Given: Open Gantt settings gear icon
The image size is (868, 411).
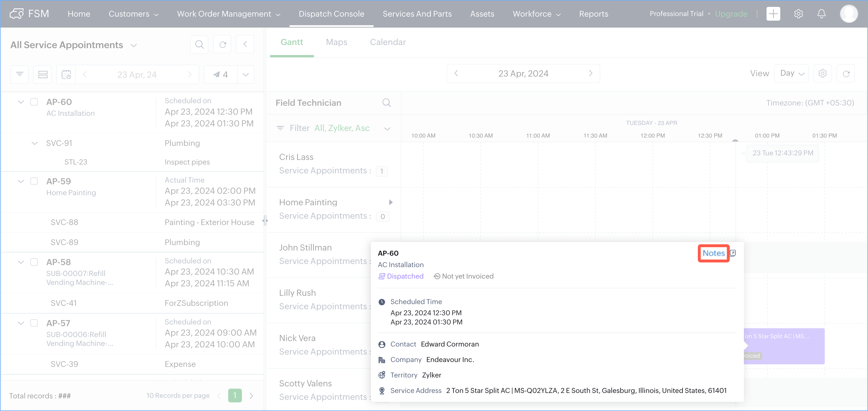Looking at the screenshot, I should point(822,73).
